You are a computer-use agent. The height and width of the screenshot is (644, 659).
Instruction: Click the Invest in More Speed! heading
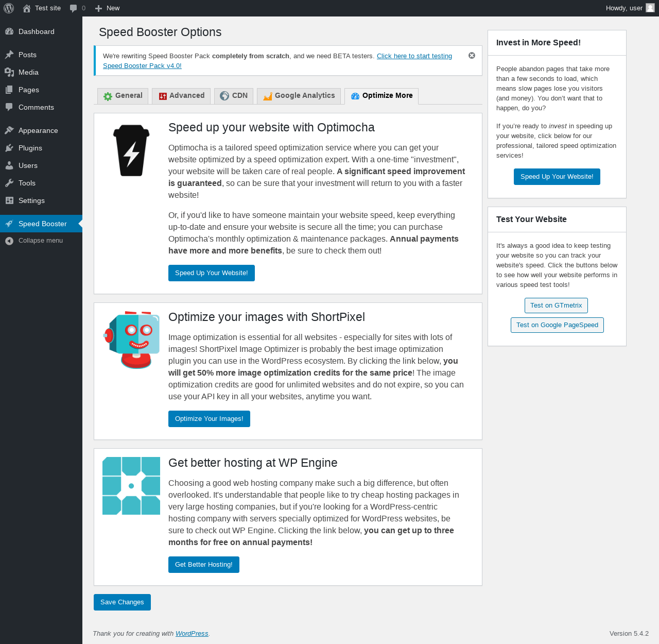tap(539, 43)
